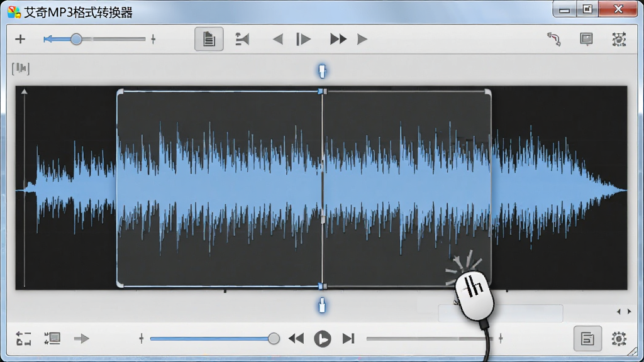Open the screen-panel icon at top right
The width and height of the screenshot is (644, 362).
[586, 39]
